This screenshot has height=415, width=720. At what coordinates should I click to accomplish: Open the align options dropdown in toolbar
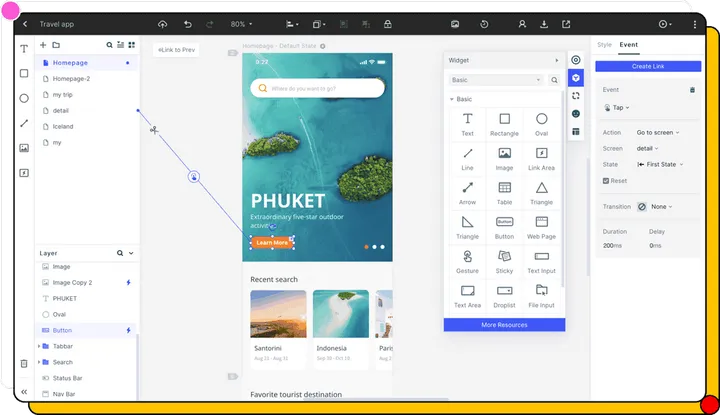(292, 24)
